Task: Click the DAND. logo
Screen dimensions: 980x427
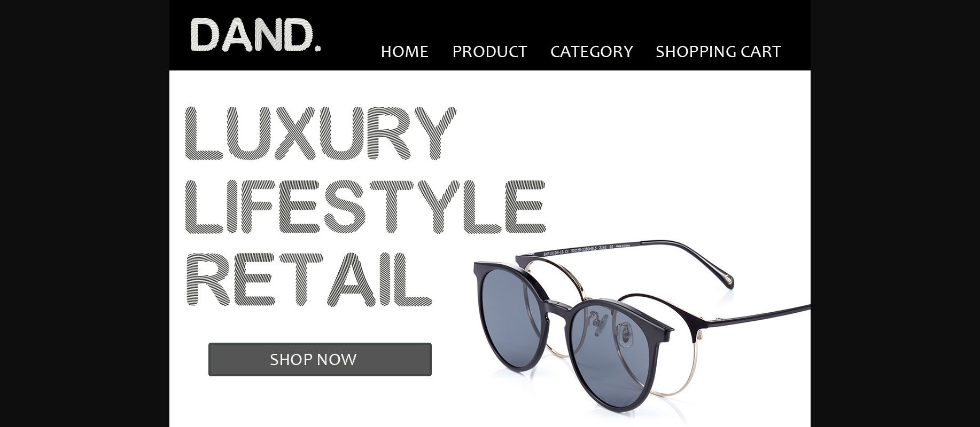Action: tap(255, 35)
